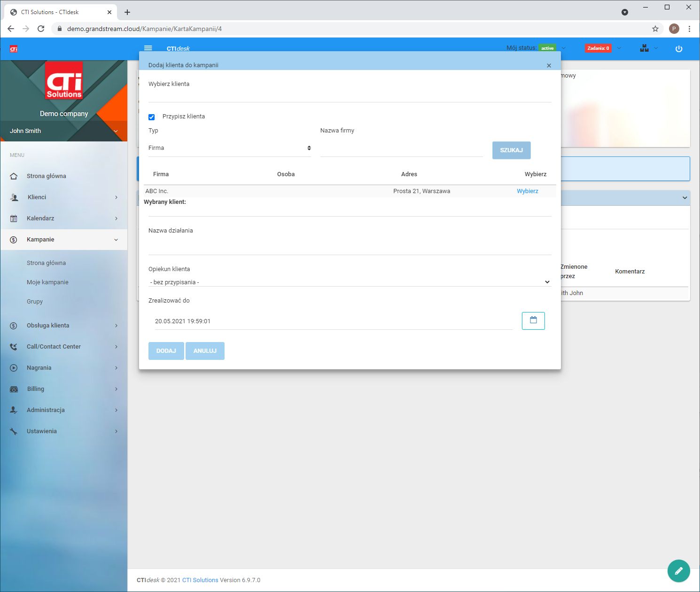Expand the Call/Contact Center submenu arrow
The width and height of the screenshot is (700, 592).
pyautogui.click(x=116, y=347)
